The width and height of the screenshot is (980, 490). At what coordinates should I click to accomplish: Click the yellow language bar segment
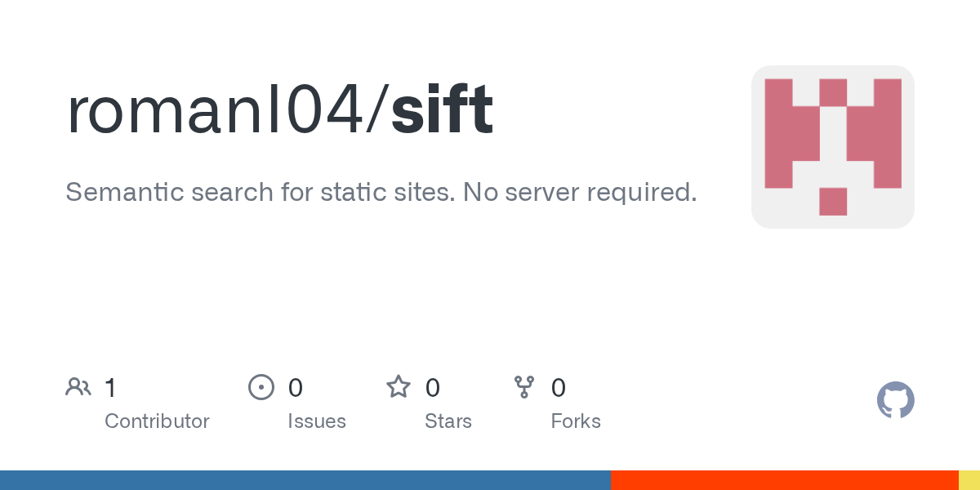[969, 480]
